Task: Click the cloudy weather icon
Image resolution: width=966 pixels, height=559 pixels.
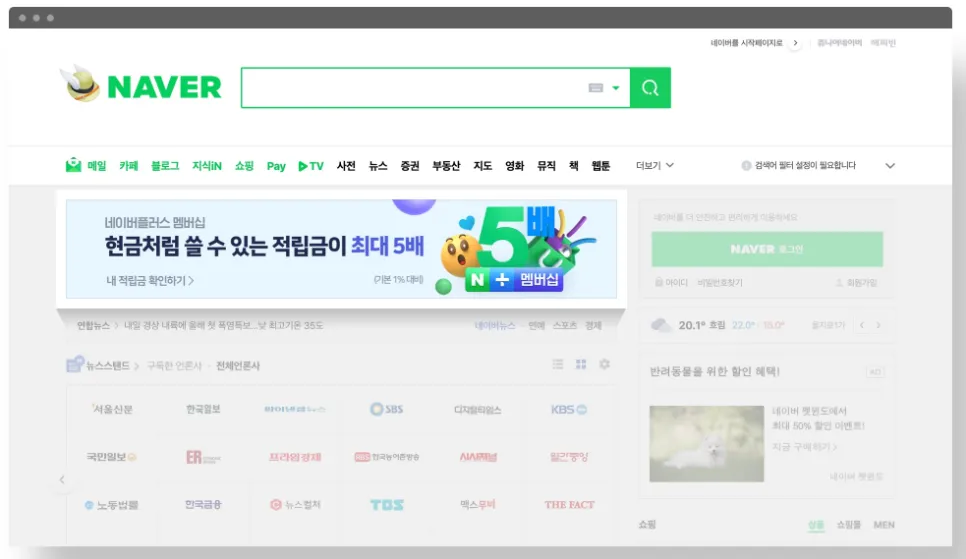Action: click(662, 325)
